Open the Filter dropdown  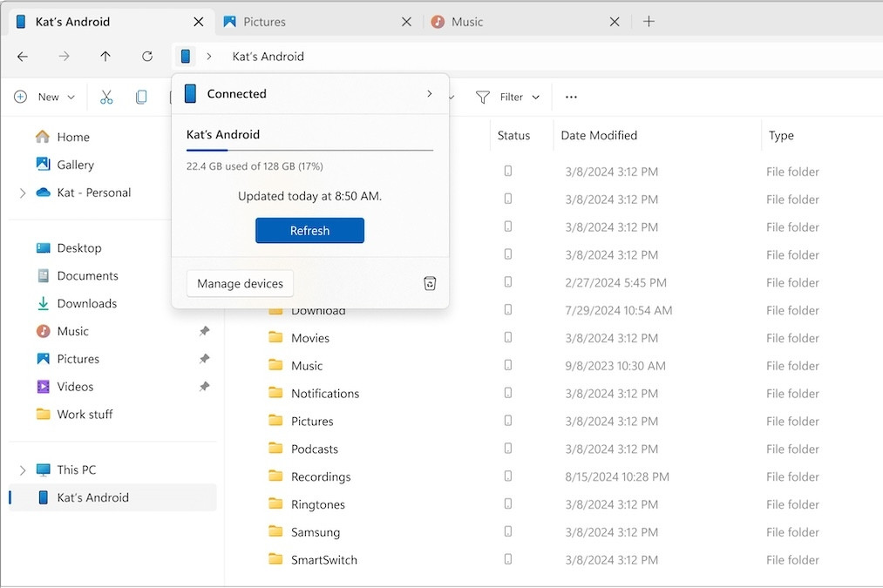508,98
